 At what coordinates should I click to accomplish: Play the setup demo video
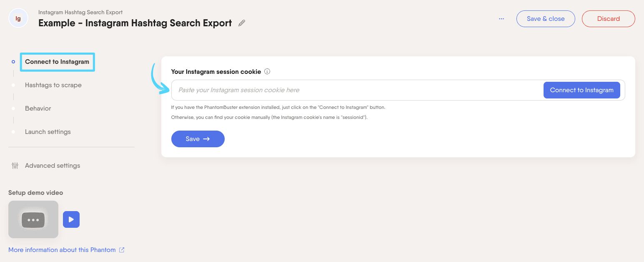tap(71, 219)
